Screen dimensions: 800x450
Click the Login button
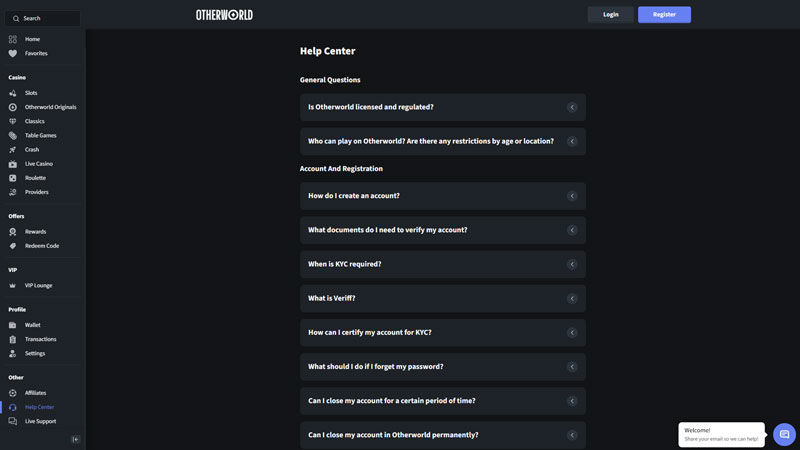pyautogui.click(x=610, y=15)
